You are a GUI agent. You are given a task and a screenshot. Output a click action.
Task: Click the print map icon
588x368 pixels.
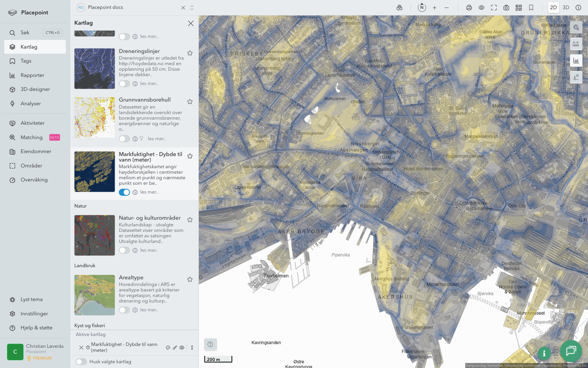[x=469, y=8]
